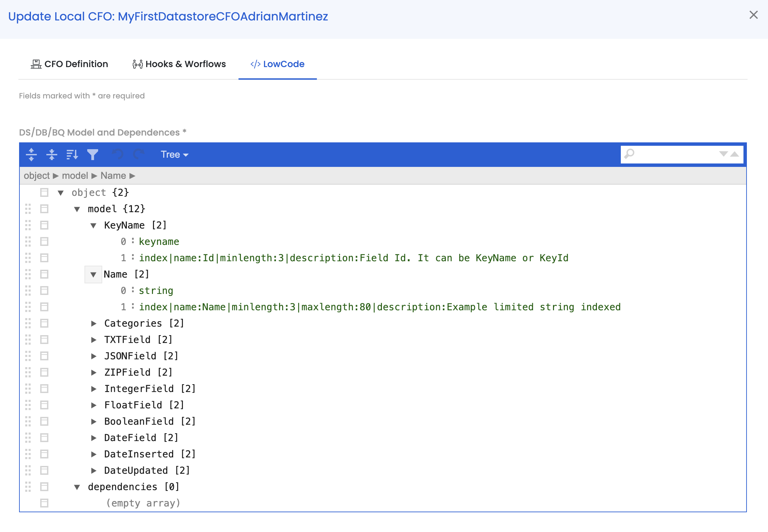Image resolution: width=768 pixels, height=532 pixels.
Task: Grab the drag handle of Name row
Action: coord(28,274)
